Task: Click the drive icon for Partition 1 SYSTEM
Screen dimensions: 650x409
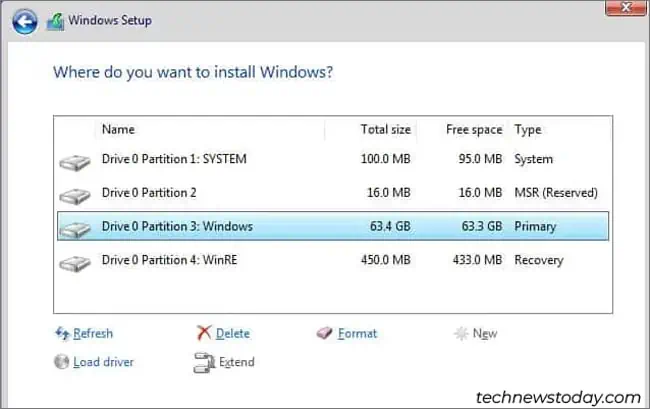Action: coord(75,162)
